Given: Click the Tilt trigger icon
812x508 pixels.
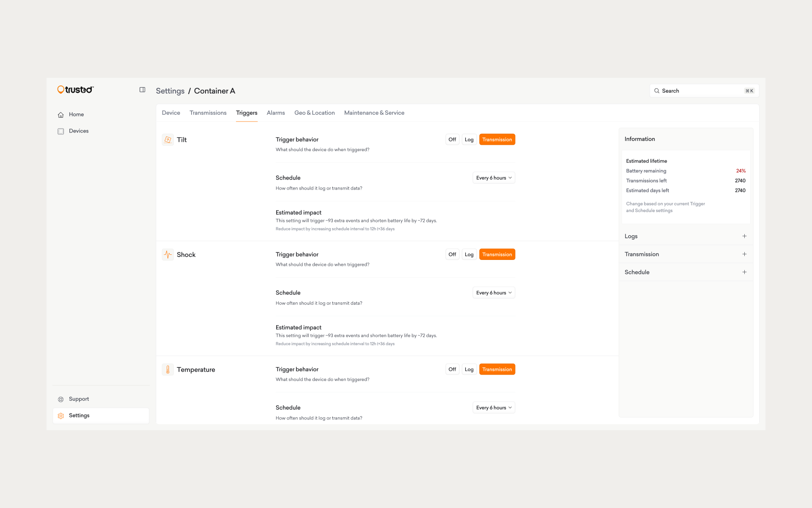Looking at the screenshot, I should [168, 140].
